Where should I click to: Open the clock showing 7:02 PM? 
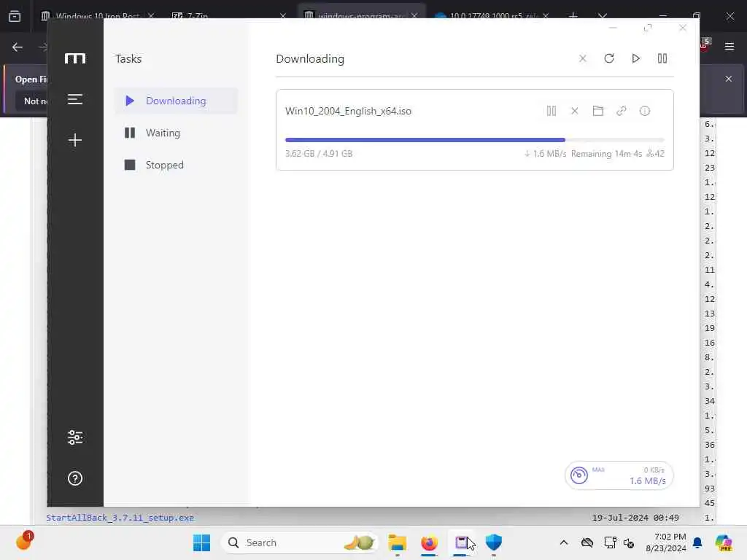tap(666, 542)
